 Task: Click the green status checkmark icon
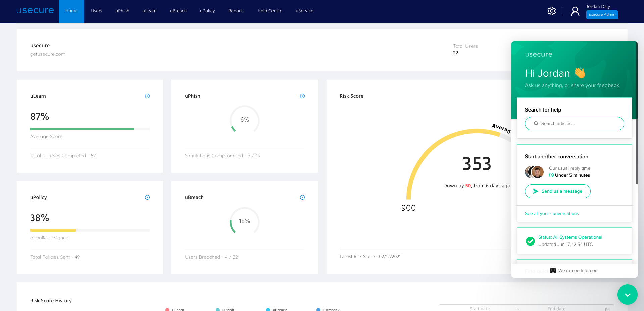coord(530,241)
